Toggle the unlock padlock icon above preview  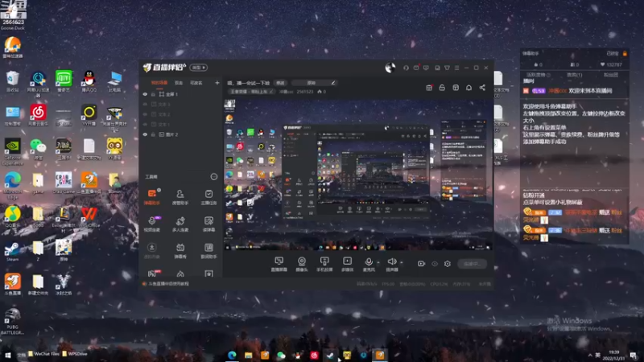pos(442,88)
